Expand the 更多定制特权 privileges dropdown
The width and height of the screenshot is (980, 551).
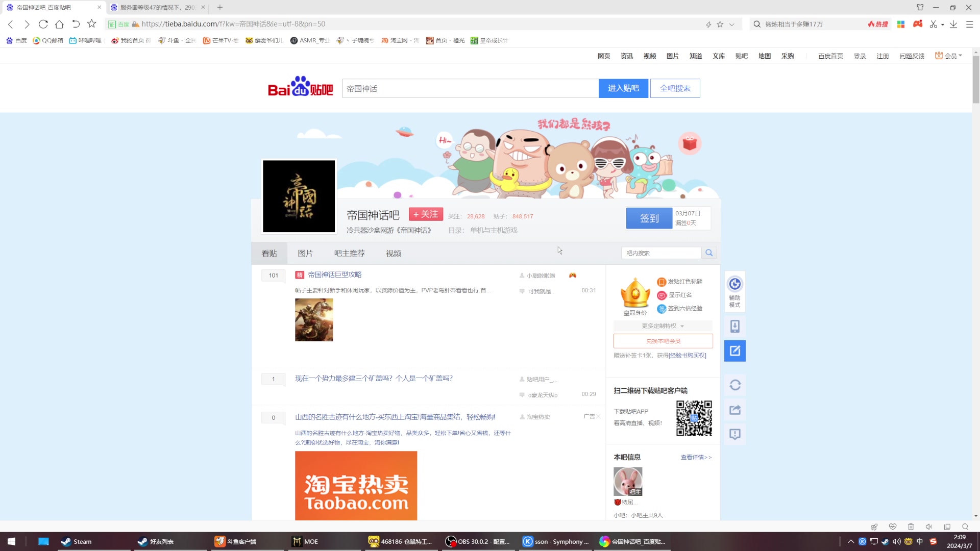[662, 325]
